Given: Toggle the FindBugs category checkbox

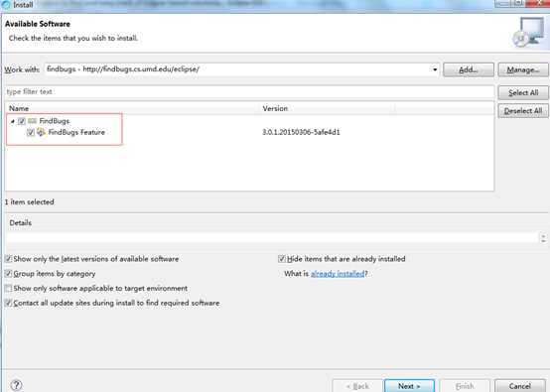Looking at the screenshot, I should point(22,121).
